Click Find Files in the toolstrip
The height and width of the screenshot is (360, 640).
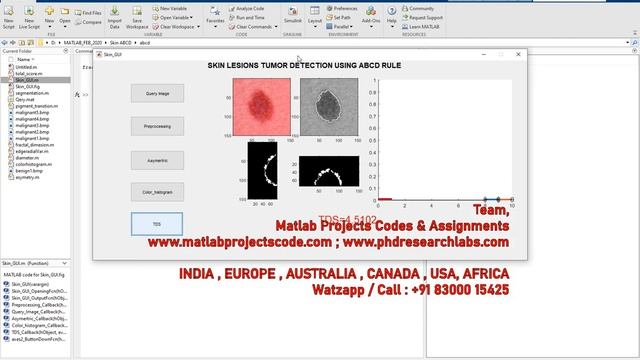point(88,13)
